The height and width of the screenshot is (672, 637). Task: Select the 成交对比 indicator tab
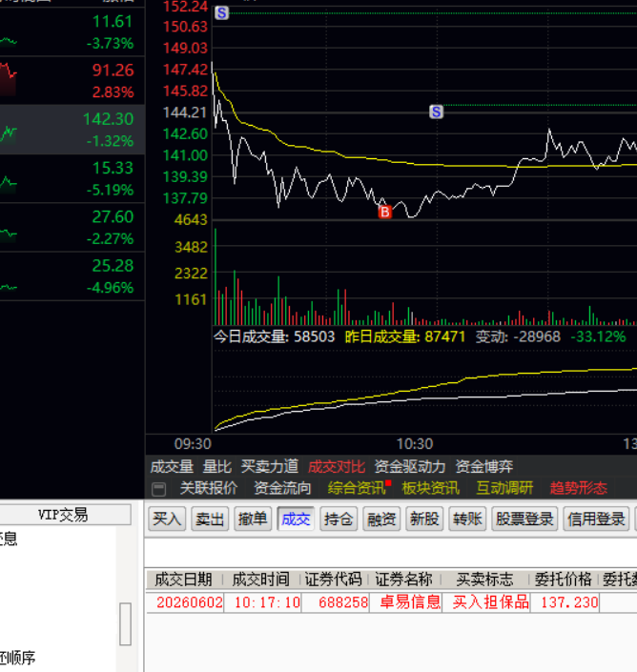337,466
